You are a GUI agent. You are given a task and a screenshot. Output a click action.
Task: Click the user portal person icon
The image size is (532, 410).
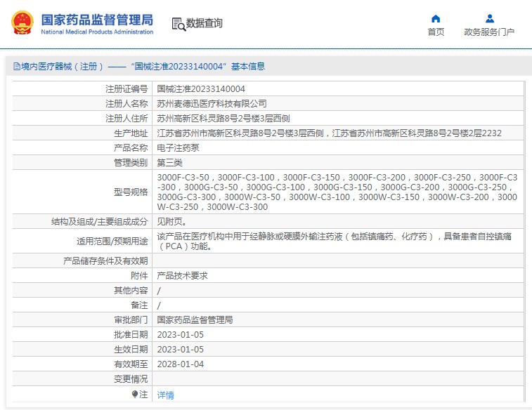click(489, 19)
